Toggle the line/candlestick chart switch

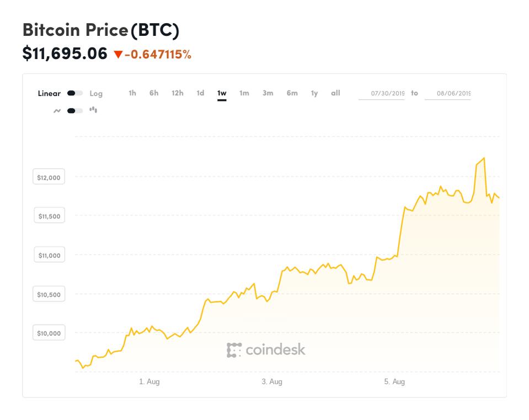pyautogui.click(x=75, y=111)
